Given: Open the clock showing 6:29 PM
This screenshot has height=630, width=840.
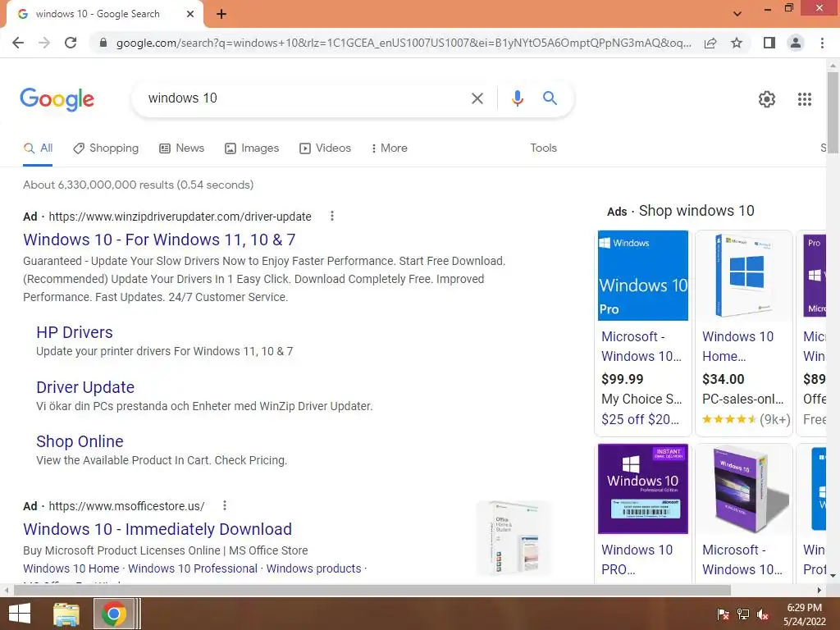Looking at the screenshot, I should (805, 614).
